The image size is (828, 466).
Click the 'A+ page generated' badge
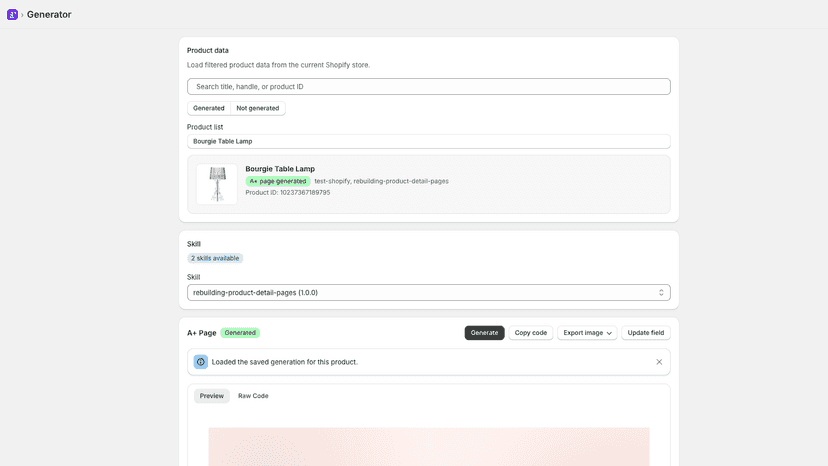point(278,181)
